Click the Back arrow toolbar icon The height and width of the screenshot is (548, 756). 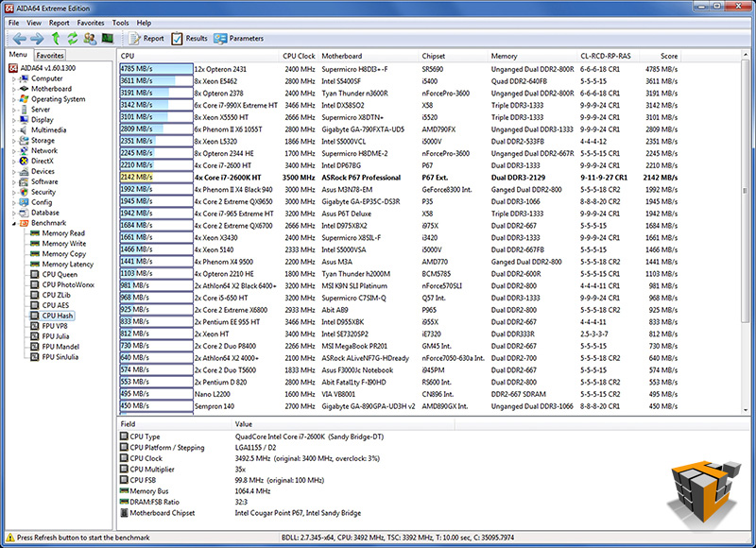coord(19,39)
